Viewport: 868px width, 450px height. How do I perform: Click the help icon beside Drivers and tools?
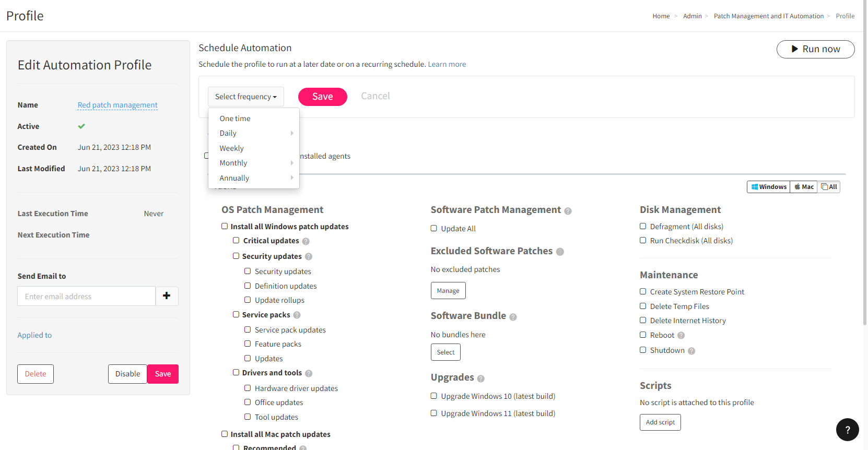pyautogui.click(x=309, y=373)
